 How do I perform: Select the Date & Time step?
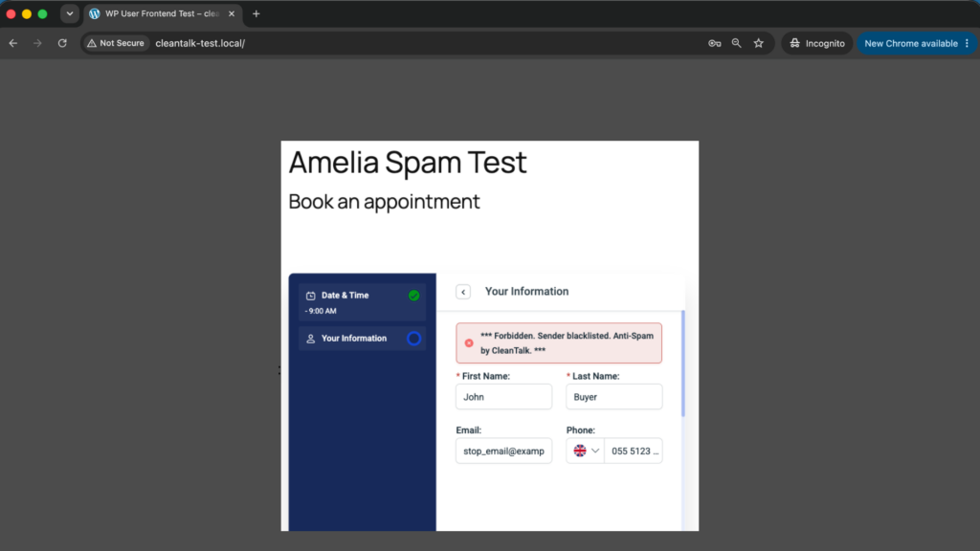point(362,302)
